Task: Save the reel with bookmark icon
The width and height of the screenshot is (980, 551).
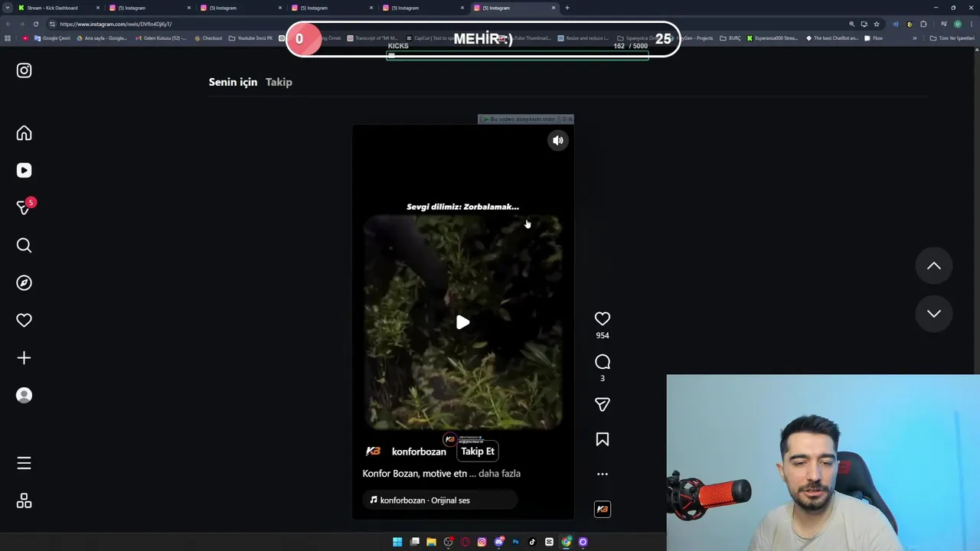Action: point(603,439)
